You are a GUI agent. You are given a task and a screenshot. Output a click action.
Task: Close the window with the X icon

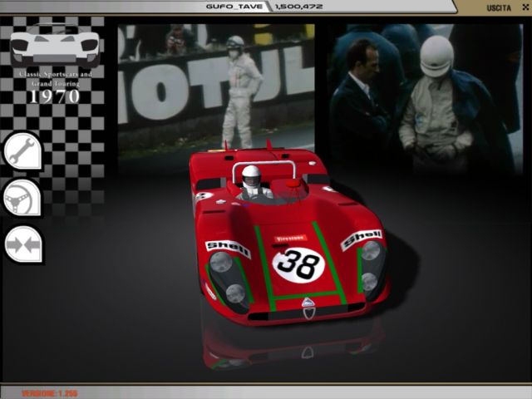525,7
